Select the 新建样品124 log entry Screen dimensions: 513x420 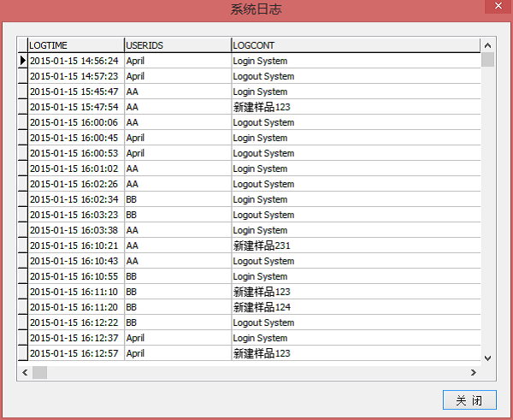click(262, 307)
